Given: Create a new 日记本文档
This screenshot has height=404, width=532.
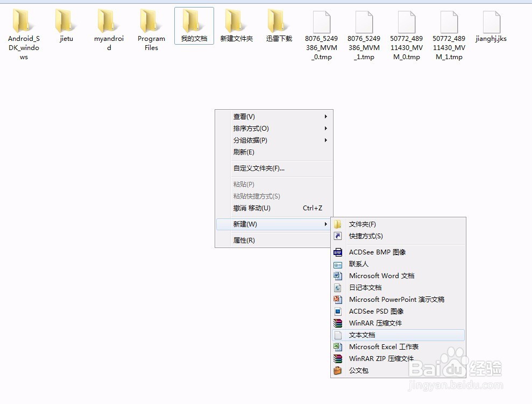Looking at the screenshot, I should (x=398, y=288).
